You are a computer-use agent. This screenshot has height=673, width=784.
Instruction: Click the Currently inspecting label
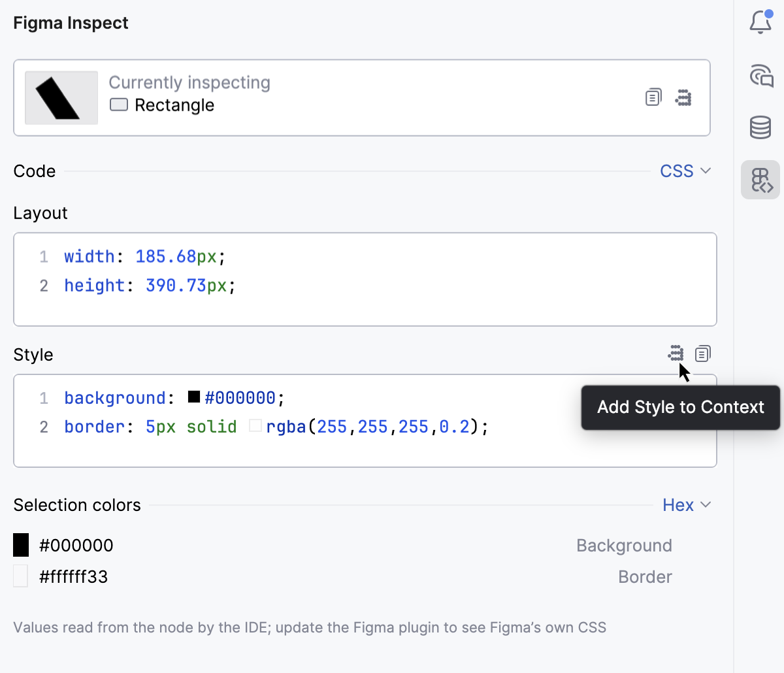(x=189, y=82)
